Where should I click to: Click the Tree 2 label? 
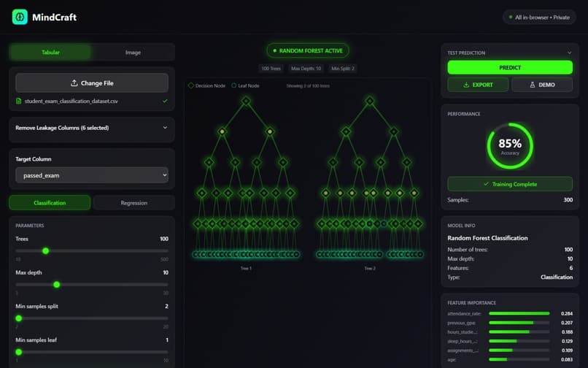[x=370, y=268]
